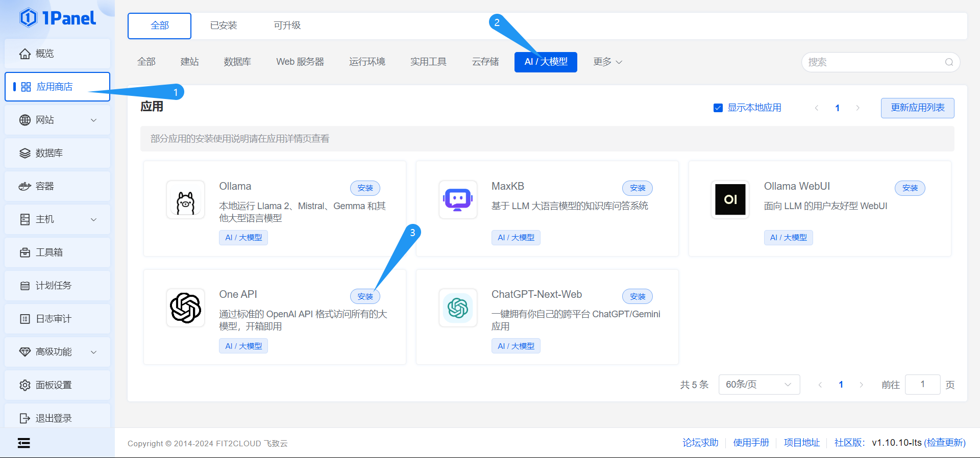The height and width of the screenshot is (458, 980).
Task: Expand the 网站 sidebar menu
Action: 57,120
